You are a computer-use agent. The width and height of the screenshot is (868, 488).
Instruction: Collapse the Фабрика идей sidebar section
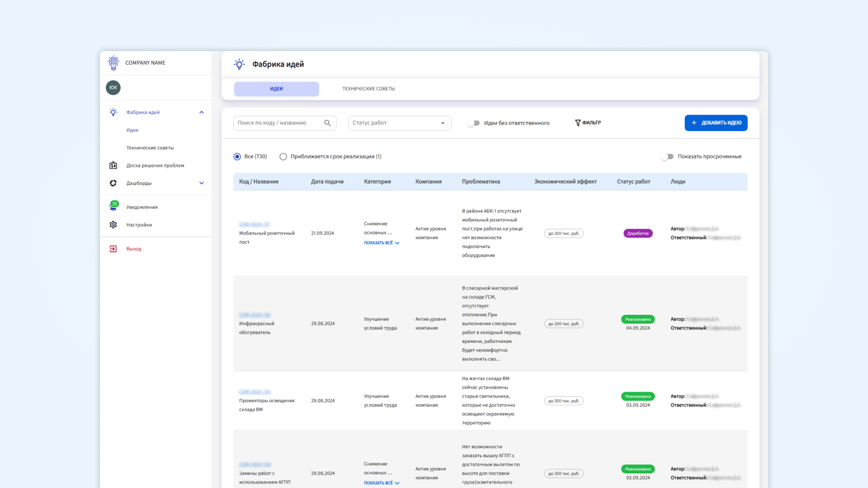202,112
